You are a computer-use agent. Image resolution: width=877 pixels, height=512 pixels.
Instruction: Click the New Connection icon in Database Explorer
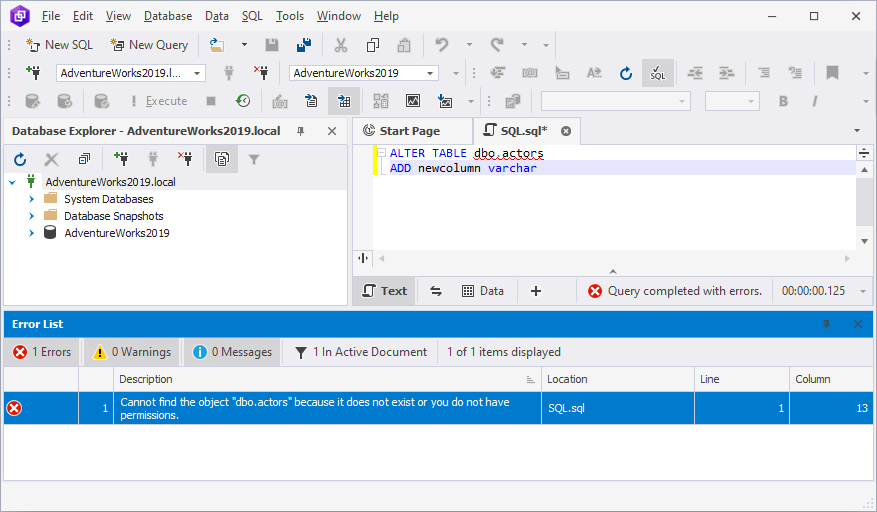121,159
